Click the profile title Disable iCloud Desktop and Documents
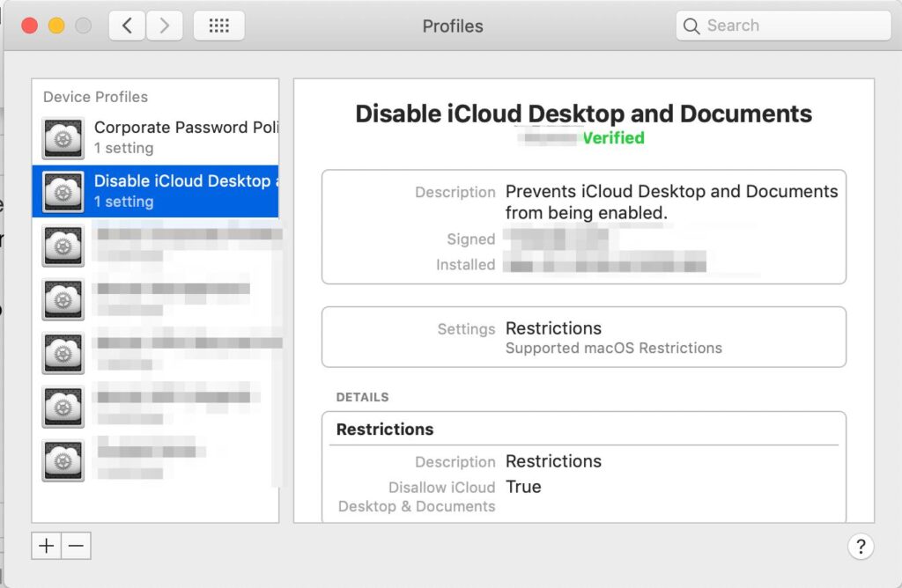This screenshot has height=588, width=902. click(x=584, y=114)
